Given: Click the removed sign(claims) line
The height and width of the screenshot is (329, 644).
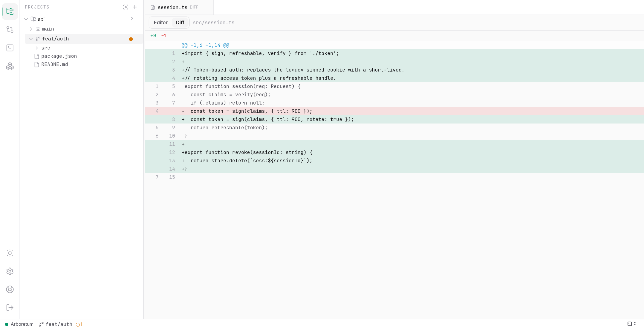Looking at the screenshot, I should coord(395,111).
